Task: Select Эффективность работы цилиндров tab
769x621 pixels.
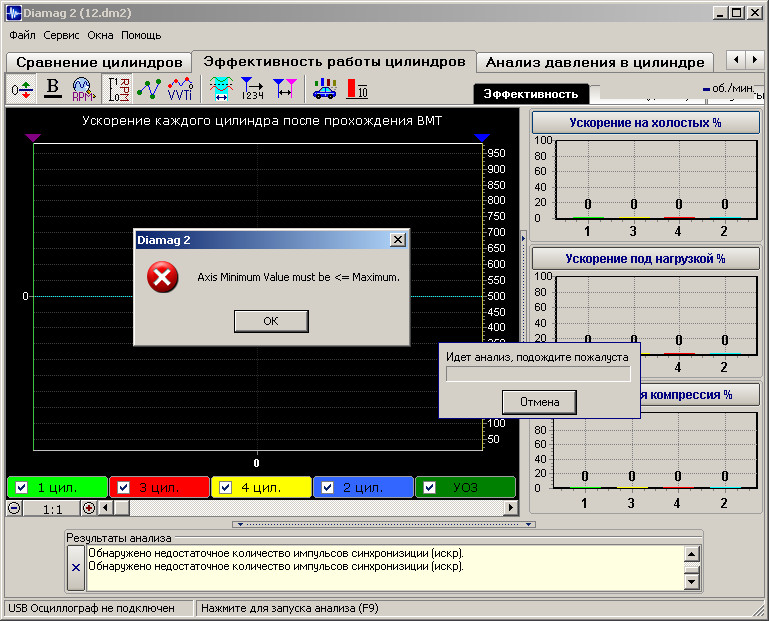Action: point(334,61)
